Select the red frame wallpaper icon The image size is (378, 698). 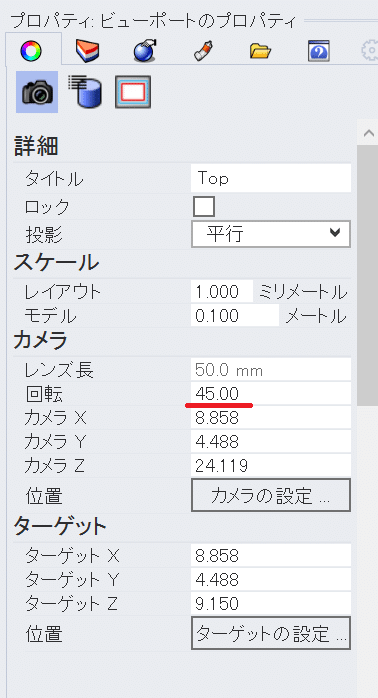point(133,92)
